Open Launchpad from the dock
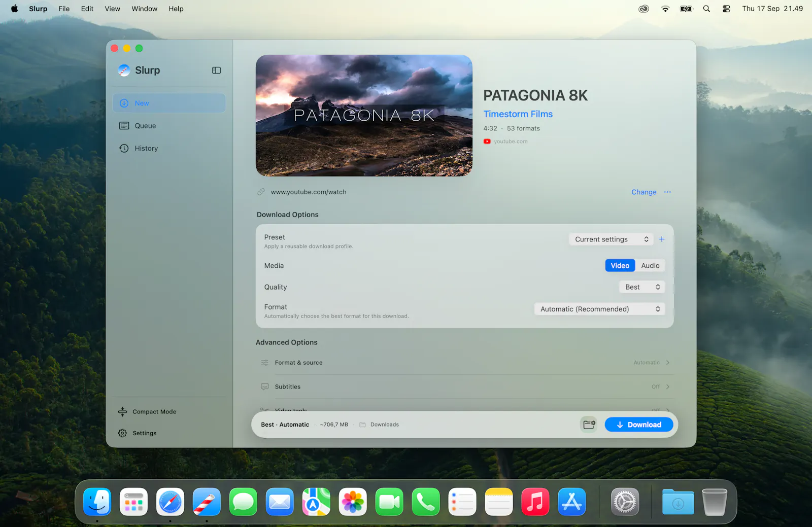This screenshot has width=812, height=527. coord(133,502)
